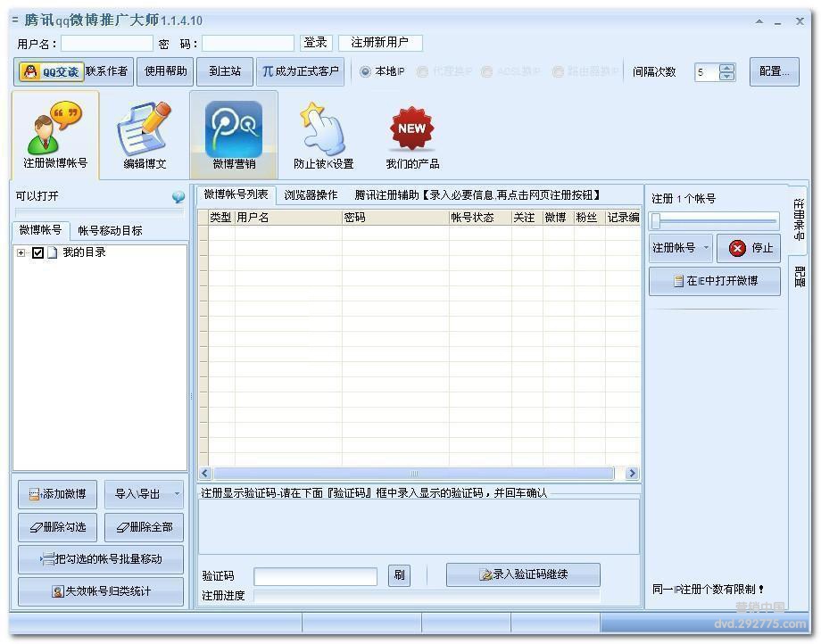
Task: Open the 配置... settings button
Action: tap(774, 71)
